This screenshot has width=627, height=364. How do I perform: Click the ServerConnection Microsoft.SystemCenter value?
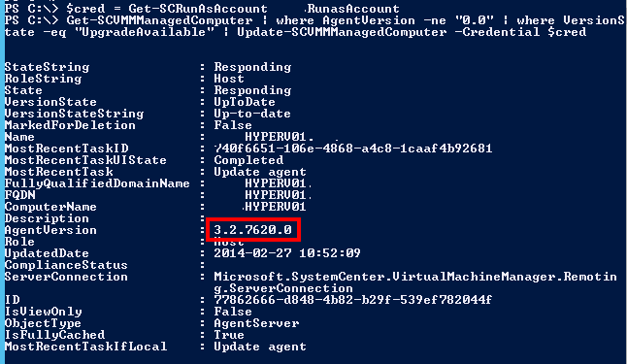(415, 282)
